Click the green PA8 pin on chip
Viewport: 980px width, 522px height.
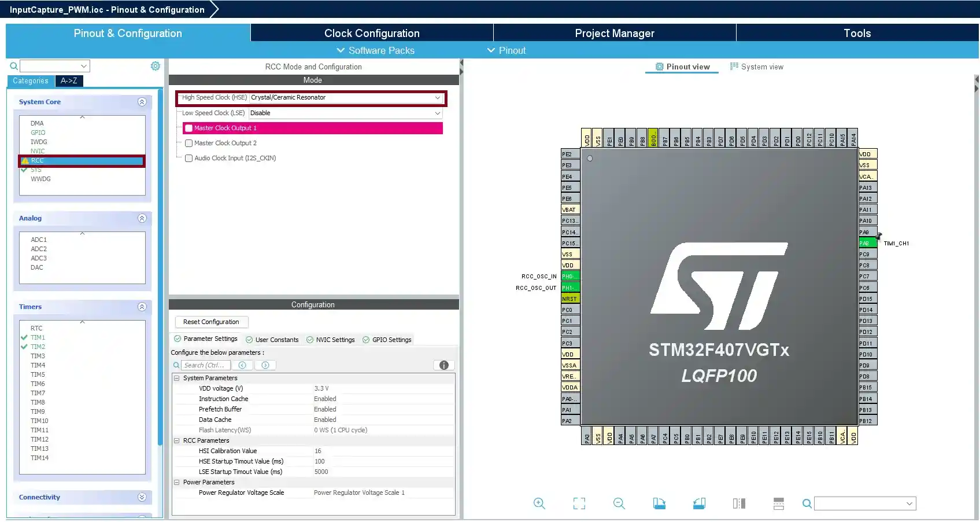tap(868, 243)
